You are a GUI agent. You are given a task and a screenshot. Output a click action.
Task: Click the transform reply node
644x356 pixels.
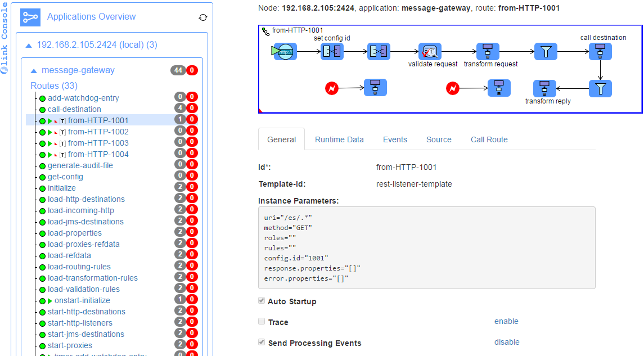click(544, 88)
